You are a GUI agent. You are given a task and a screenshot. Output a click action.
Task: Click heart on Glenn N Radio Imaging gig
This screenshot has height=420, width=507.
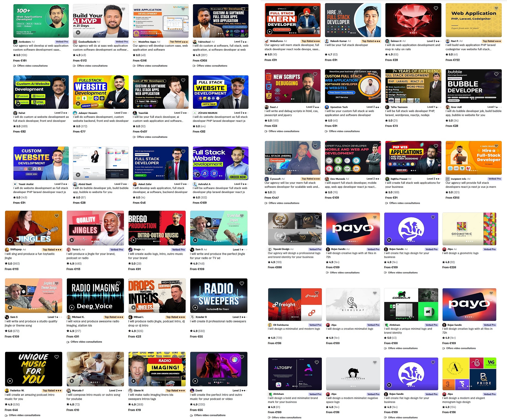pyautogui.click(x=180, y=357)
